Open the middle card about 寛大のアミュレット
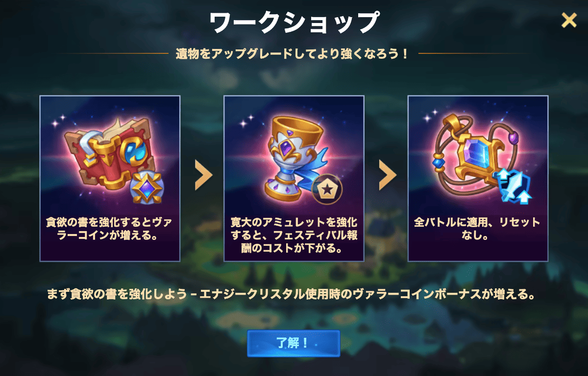This screenshot has width=588, height=376. (x=294, y=178)
